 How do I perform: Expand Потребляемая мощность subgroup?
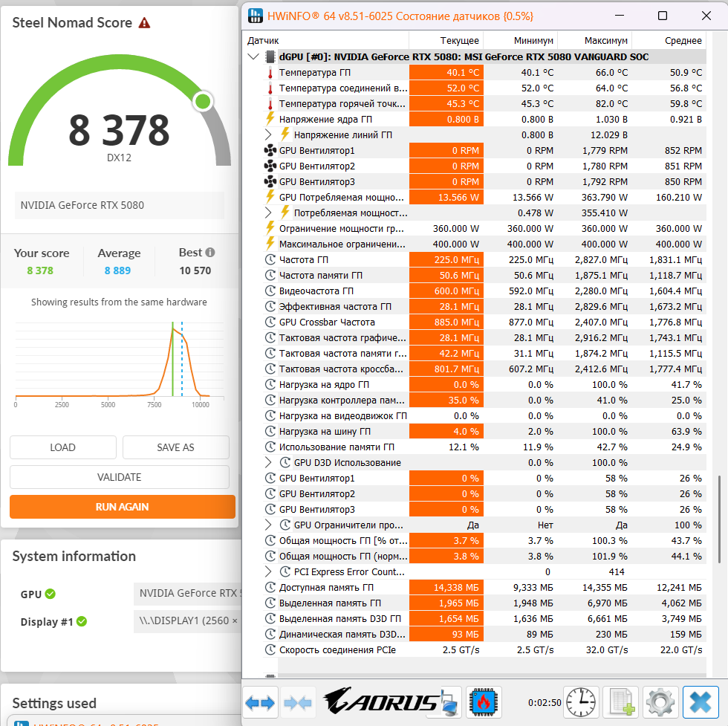[268, 213]
